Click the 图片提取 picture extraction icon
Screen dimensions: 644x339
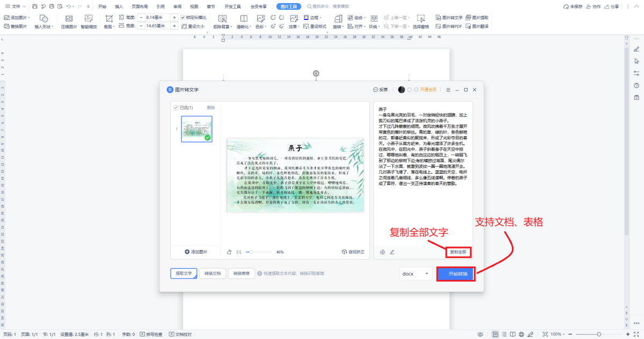click(481, 18)
